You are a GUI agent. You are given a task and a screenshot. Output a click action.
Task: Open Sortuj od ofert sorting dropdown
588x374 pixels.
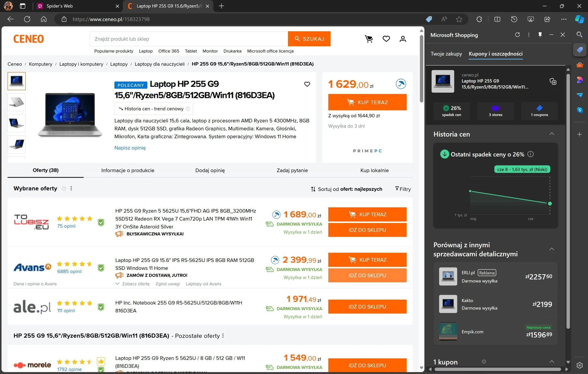click(347, 189)
